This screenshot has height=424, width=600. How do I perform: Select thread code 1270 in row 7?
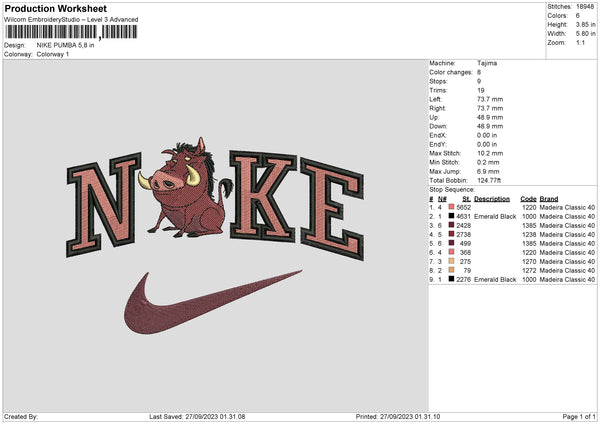point(529,262)
